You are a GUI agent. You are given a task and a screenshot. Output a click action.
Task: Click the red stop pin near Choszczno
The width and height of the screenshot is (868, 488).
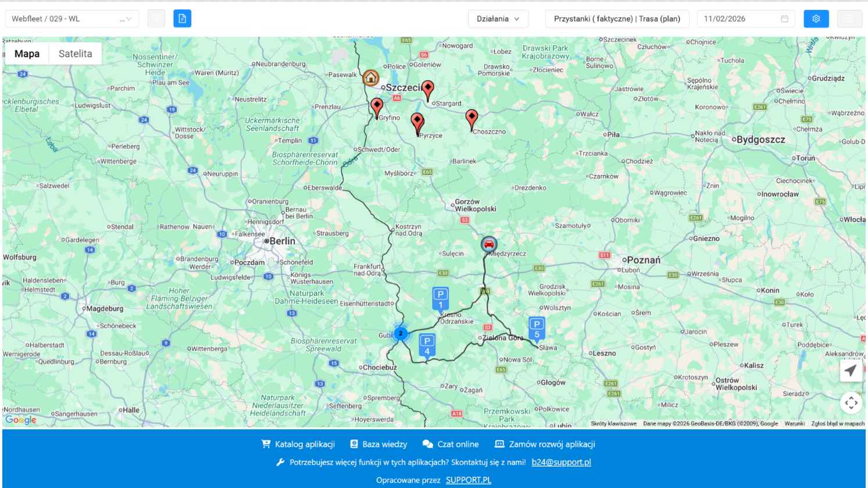coord(471,118)
